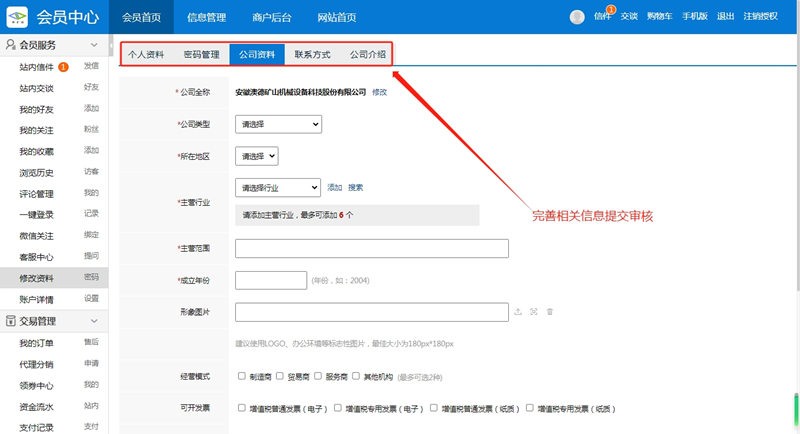Delete the image using the trash icon

[550, 312]
